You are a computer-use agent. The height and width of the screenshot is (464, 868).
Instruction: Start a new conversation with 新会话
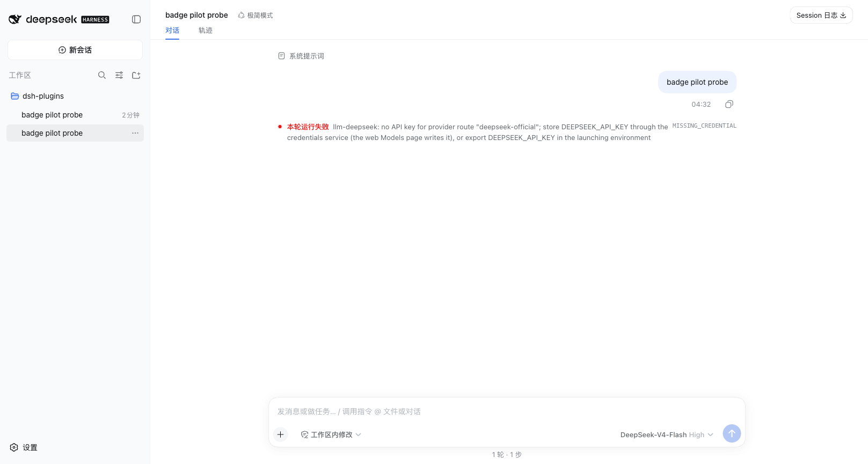coord(75,50)
